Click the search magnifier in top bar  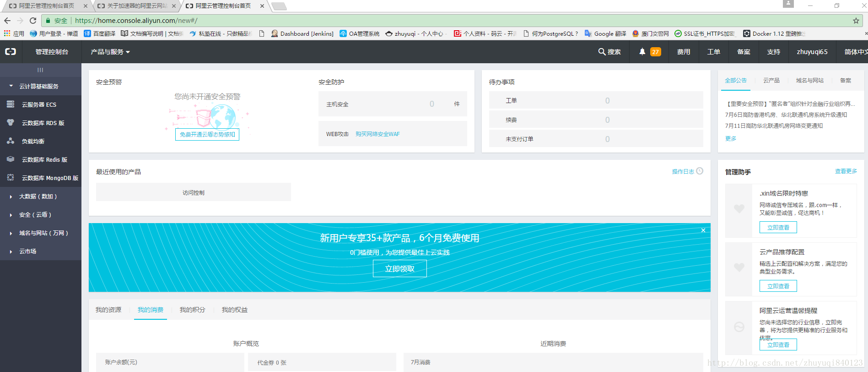tap(602, 52)
